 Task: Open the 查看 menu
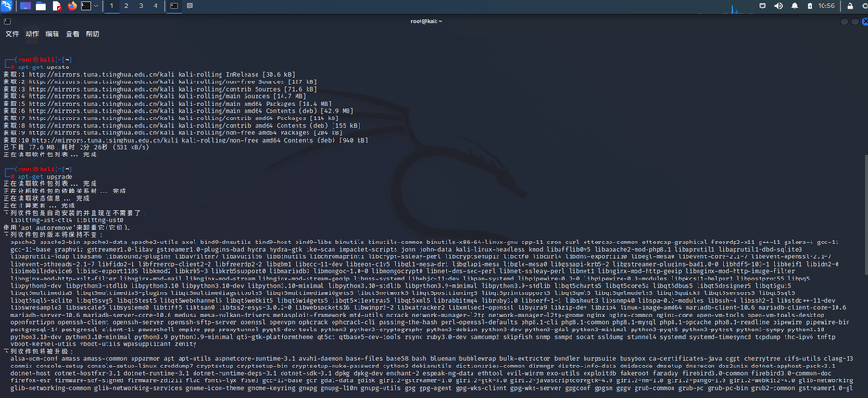tap(72, 34)
